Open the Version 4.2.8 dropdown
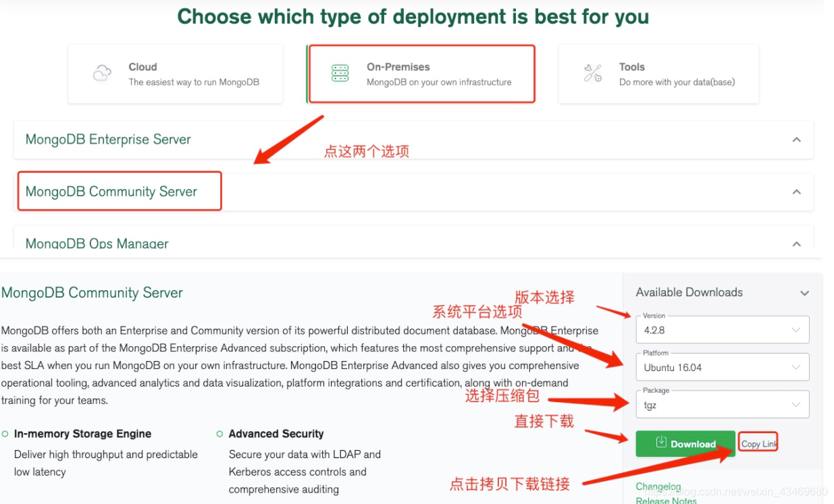 pos(722,331)
